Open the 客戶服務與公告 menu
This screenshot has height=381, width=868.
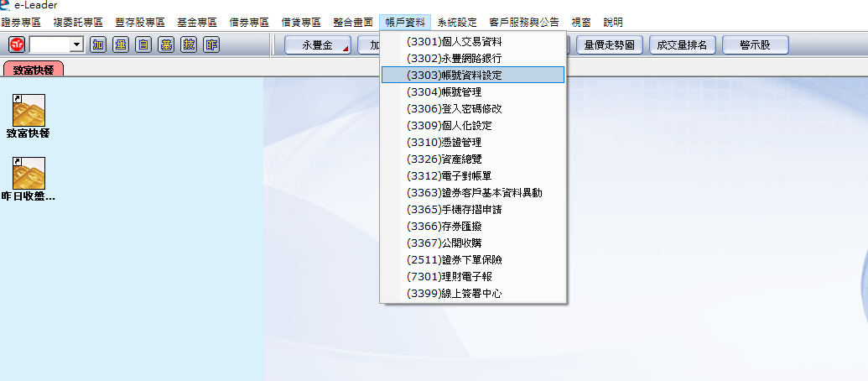coord(524,23)
